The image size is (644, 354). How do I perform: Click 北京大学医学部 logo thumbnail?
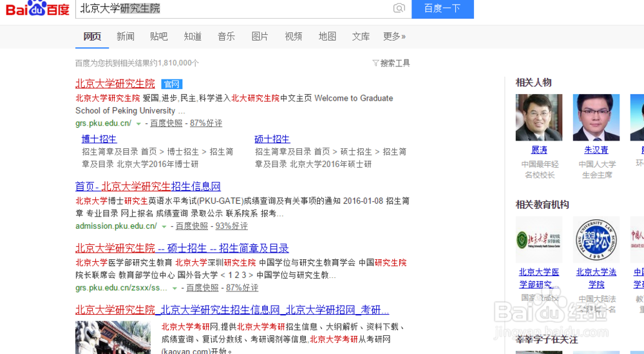tap(539, 239)
